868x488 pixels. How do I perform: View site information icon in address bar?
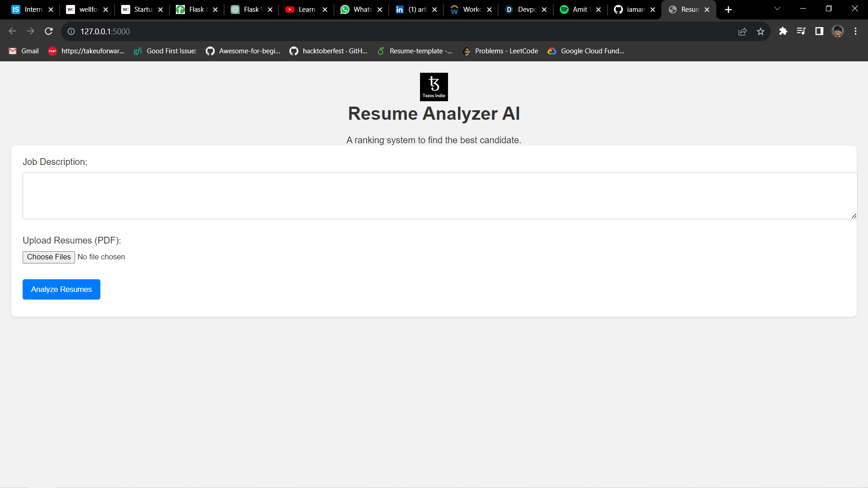pos(71,31)
